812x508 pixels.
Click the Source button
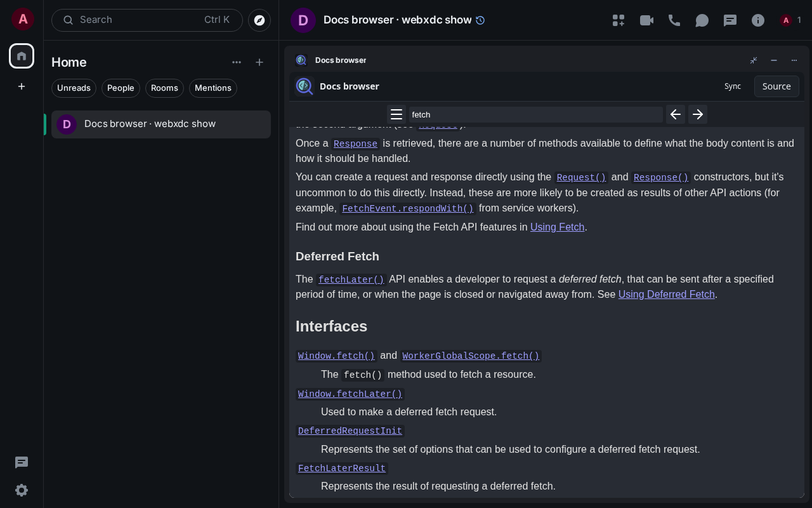coord(776,86)
